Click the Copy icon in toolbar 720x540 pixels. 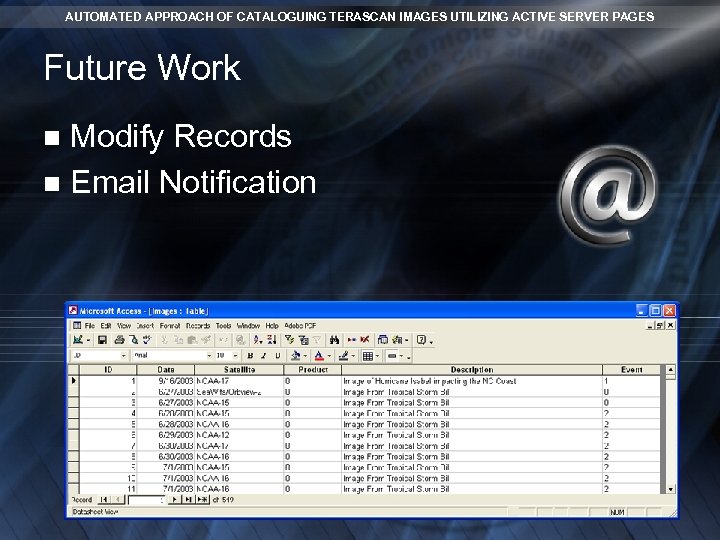pyautogui.click(x=178, y=340)
